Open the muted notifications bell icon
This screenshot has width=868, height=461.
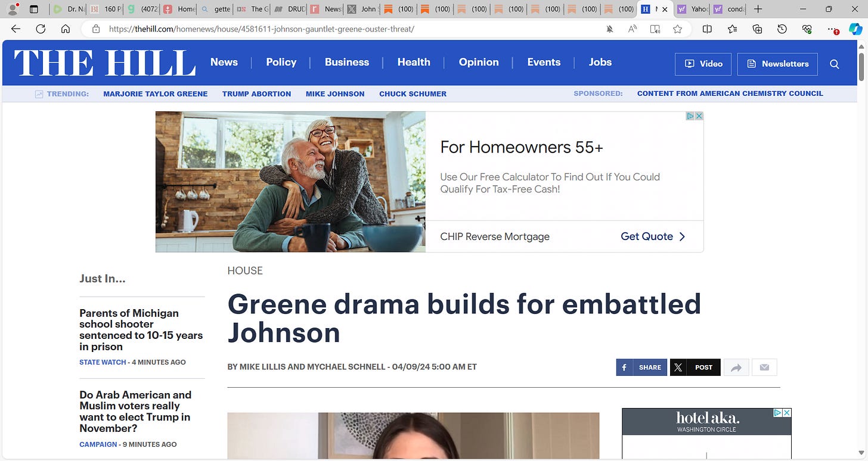coord(609,29)
